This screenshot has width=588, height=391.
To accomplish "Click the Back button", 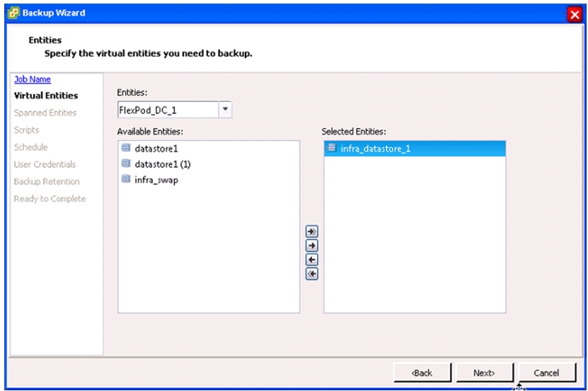I will (422, 373).
